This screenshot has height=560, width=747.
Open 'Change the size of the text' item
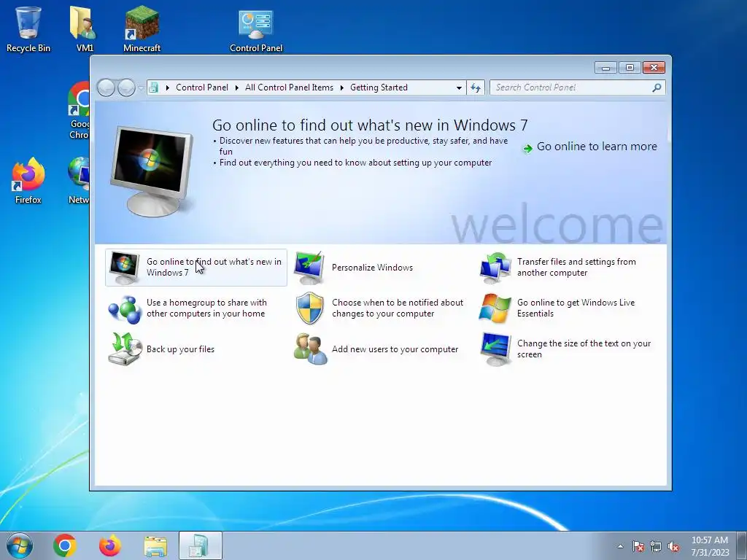pos(584,349)
